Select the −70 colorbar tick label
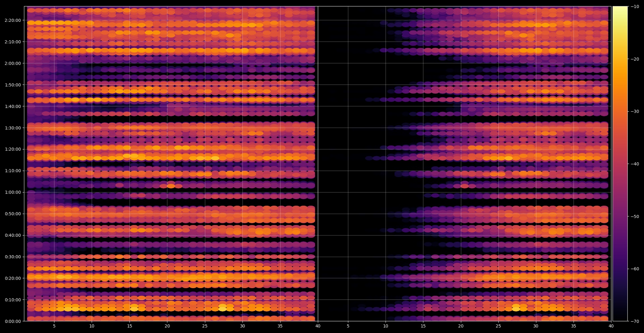Screen dimensions: 644x333 coord(635,321)
